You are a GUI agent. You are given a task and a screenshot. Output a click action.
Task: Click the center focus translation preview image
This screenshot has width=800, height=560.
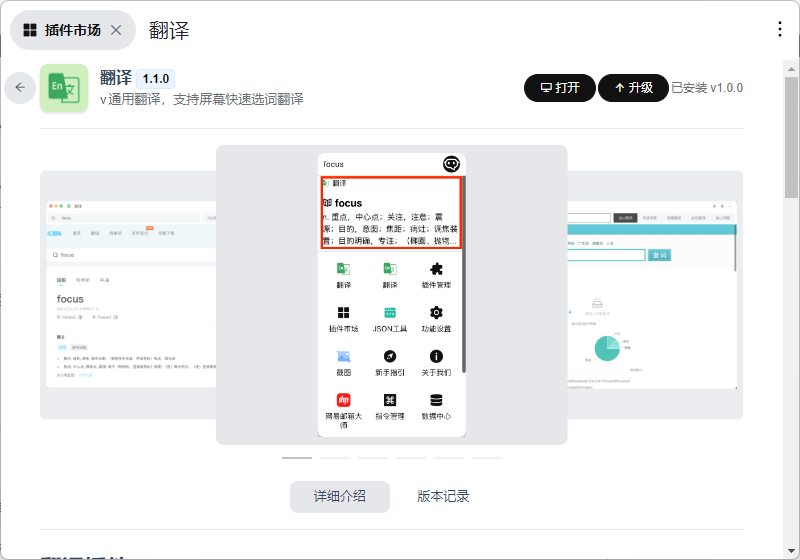(x=391, y=295)
